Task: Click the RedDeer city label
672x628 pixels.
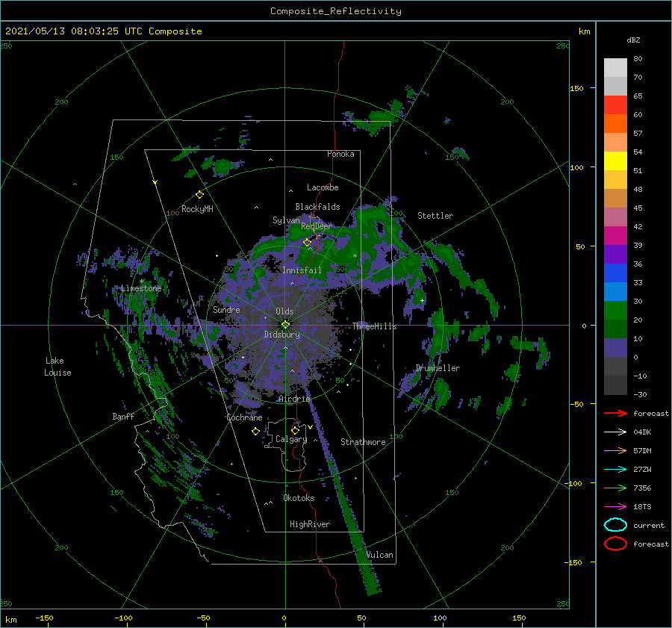Action: (317, 226)
